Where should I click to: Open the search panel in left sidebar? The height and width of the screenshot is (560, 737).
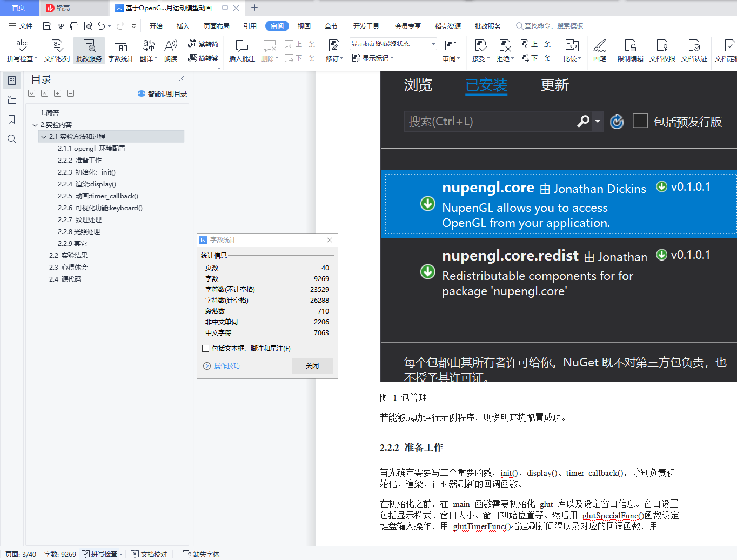(x=12, y=139)
